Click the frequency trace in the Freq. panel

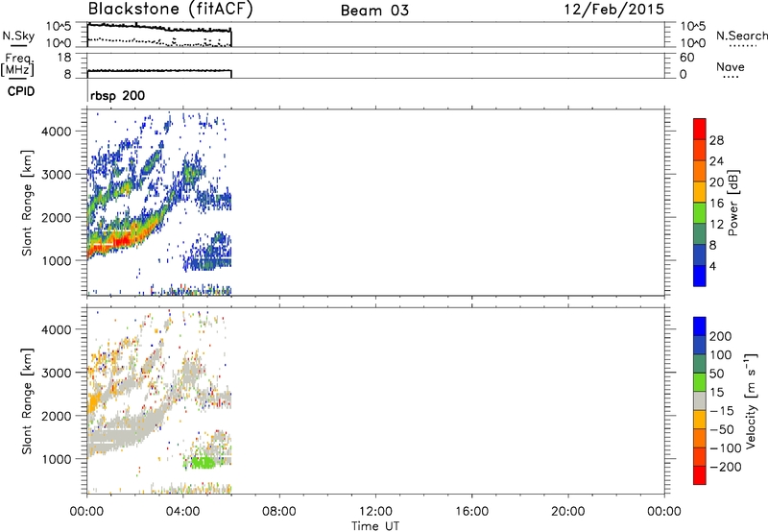159,70
